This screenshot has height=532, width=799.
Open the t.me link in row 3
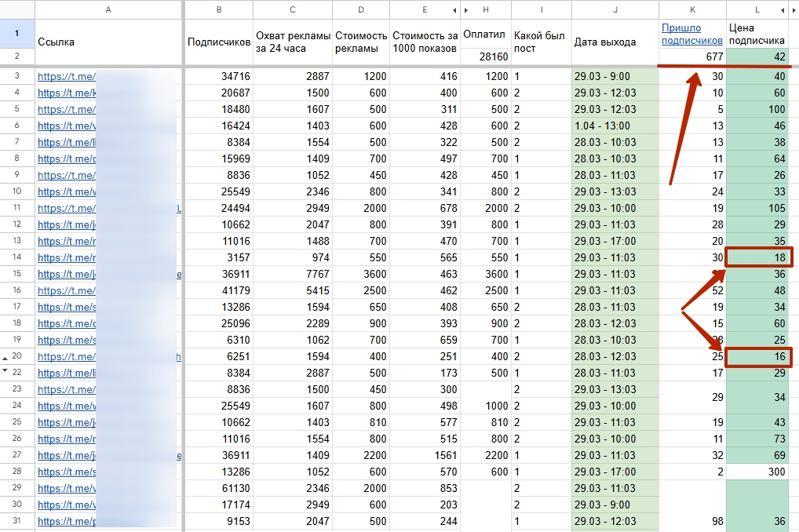[x=66, y=76]
